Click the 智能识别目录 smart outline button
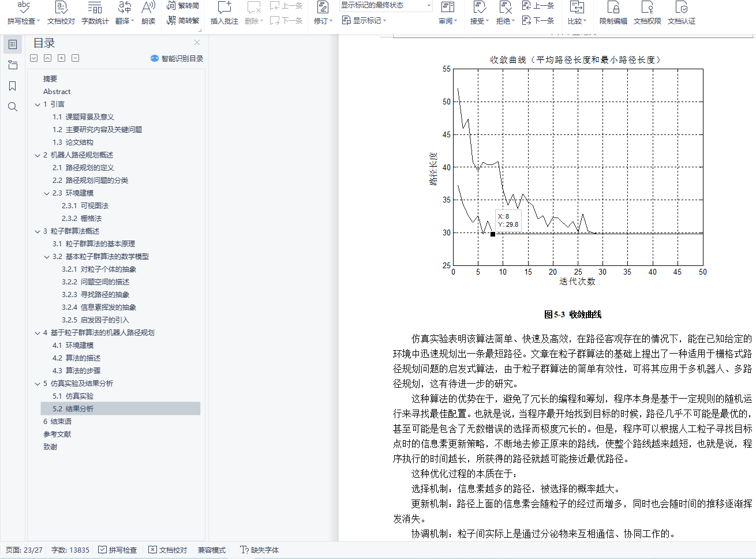 pyautogui.click(x=177, y=58)
